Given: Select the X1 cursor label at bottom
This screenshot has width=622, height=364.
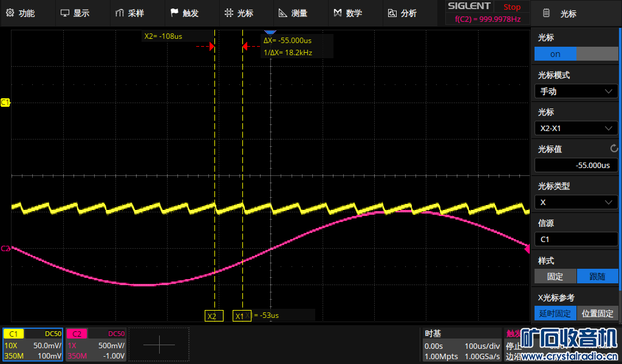Looking at the screenshot, I should (242, 315).
